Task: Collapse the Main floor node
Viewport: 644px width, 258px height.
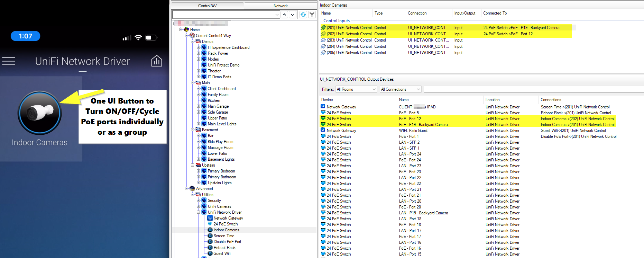Action: 192,83
